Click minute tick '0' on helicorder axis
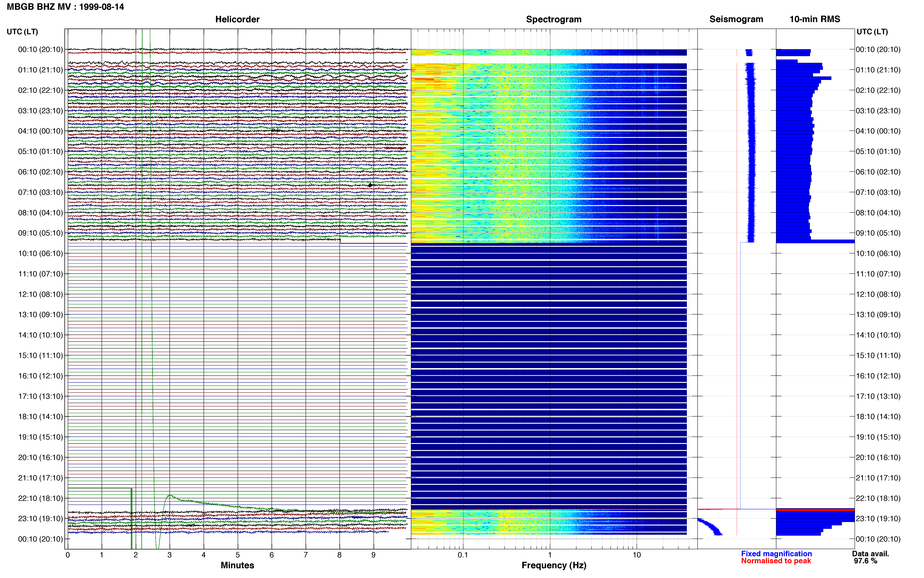This screenshot has width=924, height=578. coord(68,555)
